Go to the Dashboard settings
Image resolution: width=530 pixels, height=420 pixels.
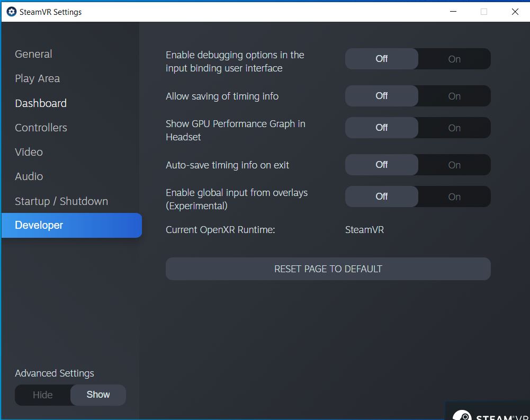41,103
